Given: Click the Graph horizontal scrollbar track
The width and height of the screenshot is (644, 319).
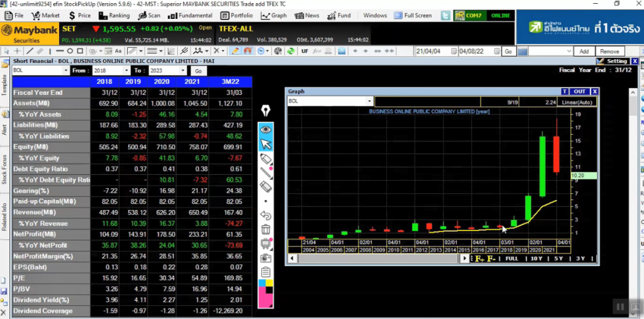Looking at the screenshot, I should (x=378, y=259).
